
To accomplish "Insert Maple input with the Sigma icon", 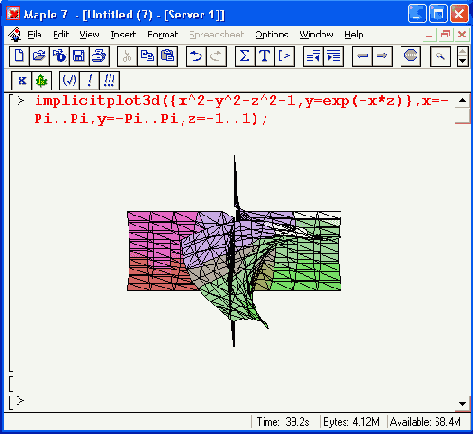I will coord(245,56).
